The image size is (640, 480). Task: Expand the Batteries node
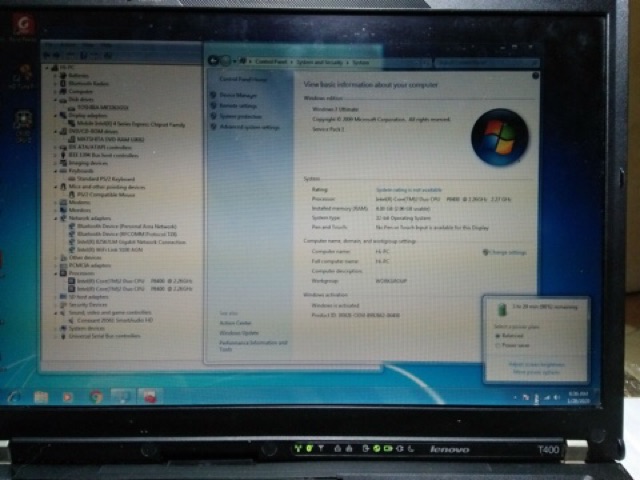56,75
